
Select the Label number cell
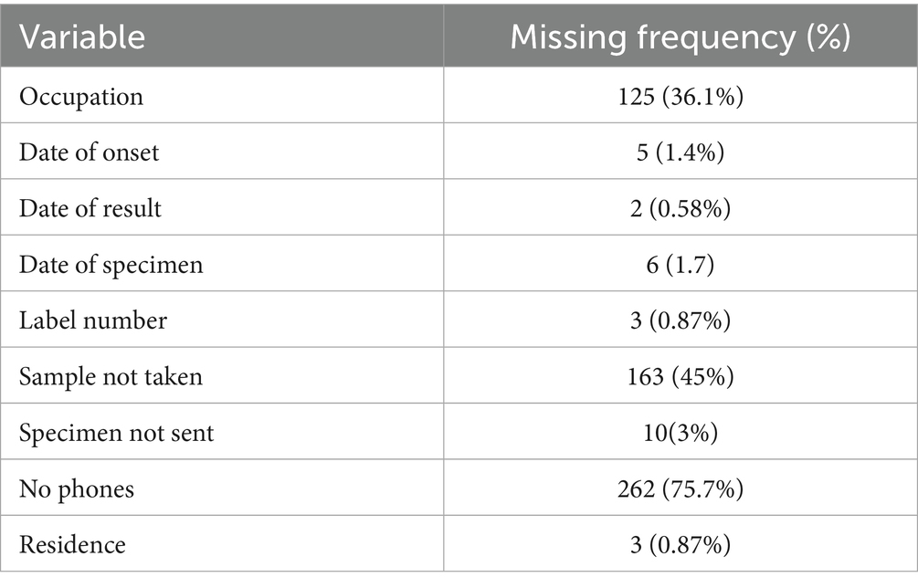93,320
